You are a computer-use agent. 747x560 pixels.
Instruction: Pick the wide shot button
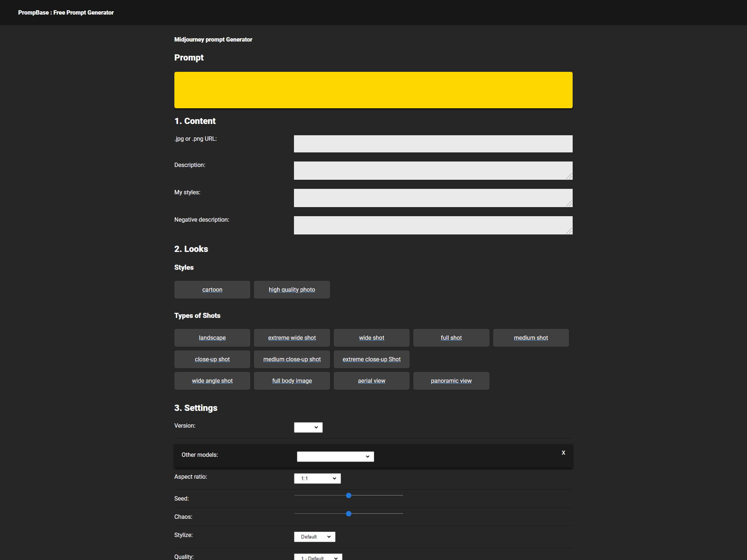pyautogui.click(x=372, y=338)
